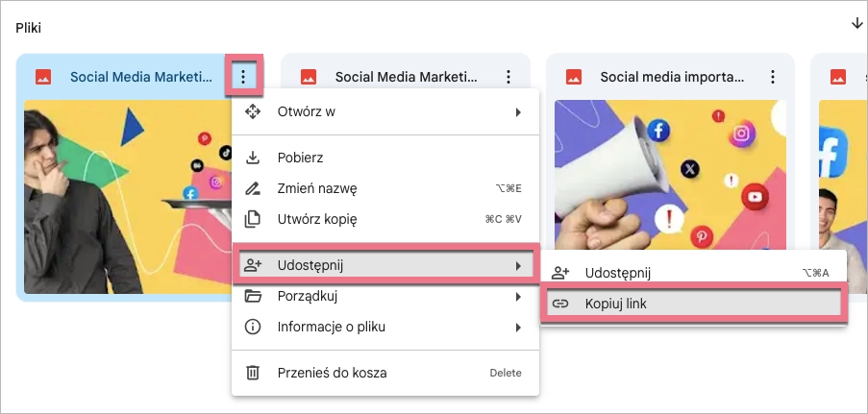Open Informacje o pliku menu entry
The width and height of the screenshot is (868, 414).
tap(385, 327)
